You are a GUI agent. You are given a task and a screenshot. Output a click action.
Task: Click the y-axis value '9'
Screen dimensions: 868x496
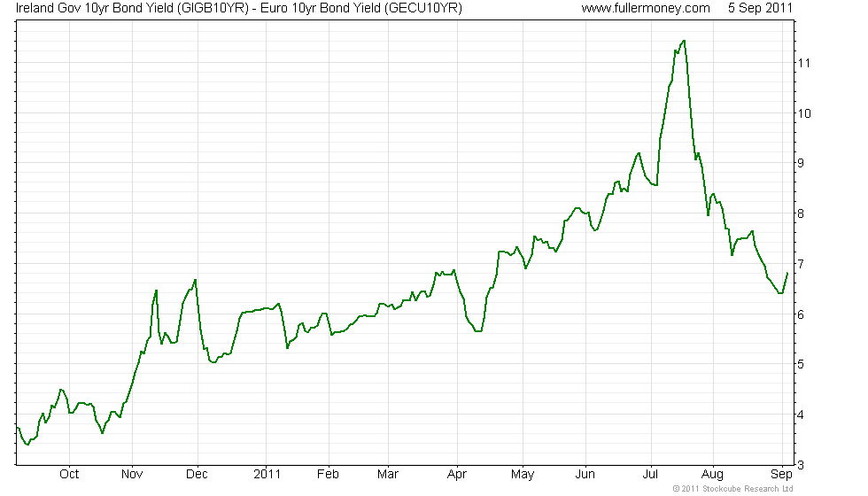[801, 163]
